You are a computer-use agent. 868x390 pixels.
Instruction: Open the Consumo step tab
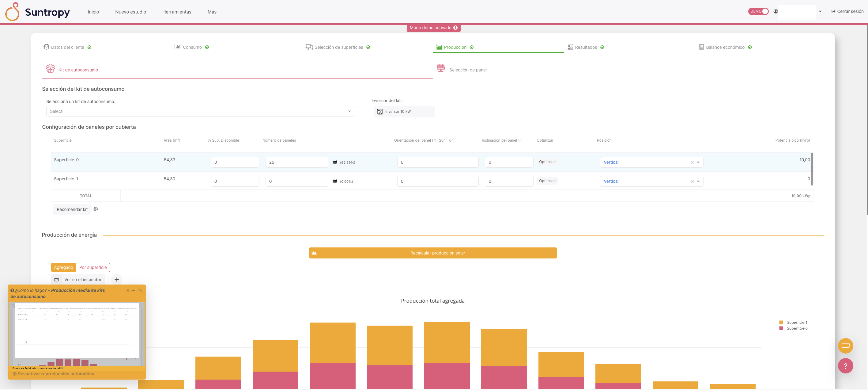click(x=192, y=47)
